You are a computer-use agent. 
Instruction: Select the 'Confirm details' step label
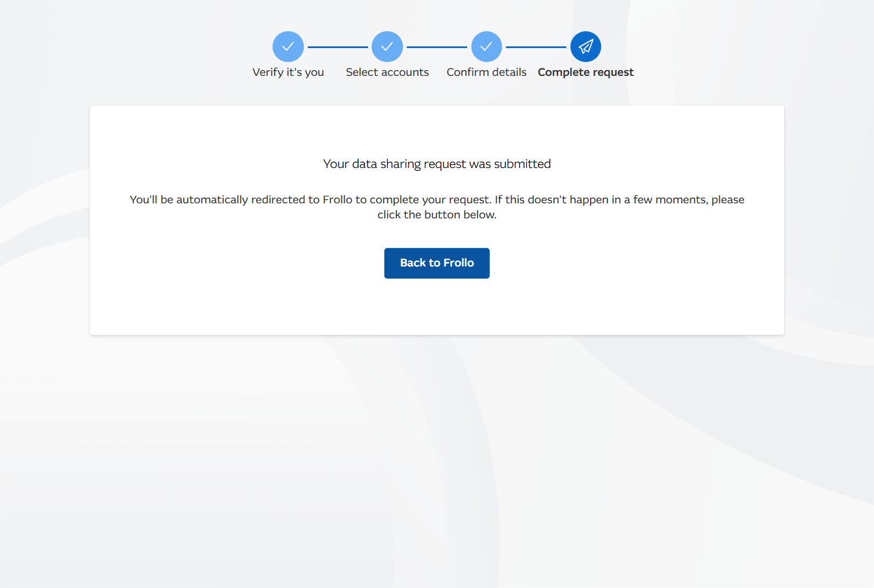pos(486,72)
